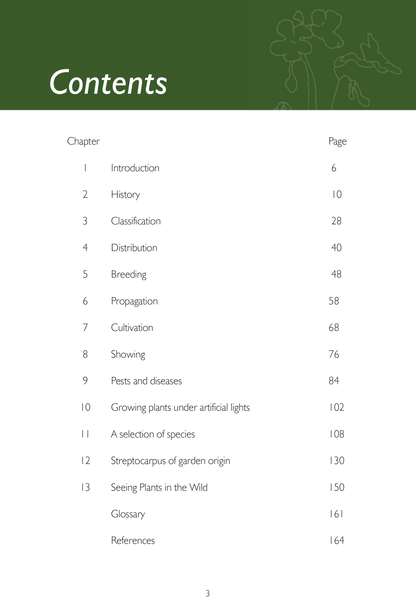Select A selection of species entry
This screenshot has width=416, height=600.
tap(153, 434)
